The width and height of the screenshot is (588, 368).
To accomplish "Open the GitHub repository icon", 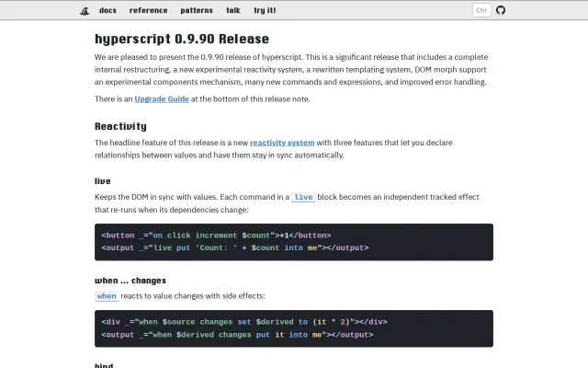I will pos(501,10).
